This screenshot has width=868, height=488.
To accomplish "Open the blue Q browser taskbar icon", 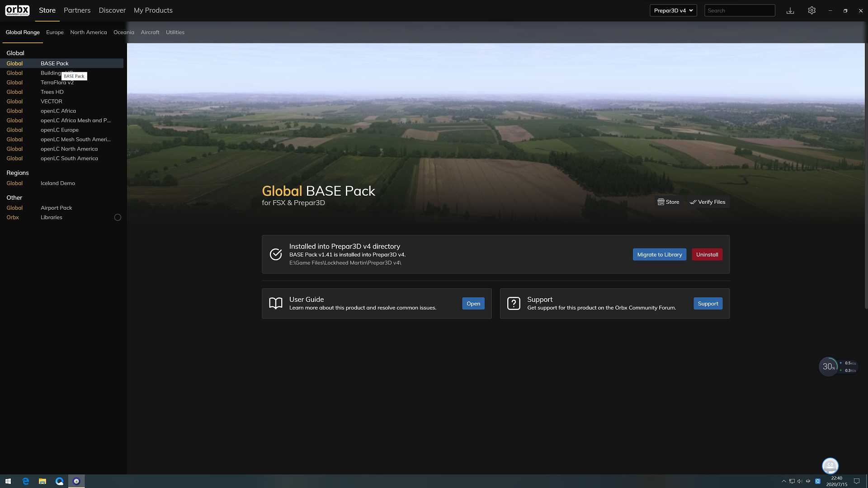I will (59, 481).
